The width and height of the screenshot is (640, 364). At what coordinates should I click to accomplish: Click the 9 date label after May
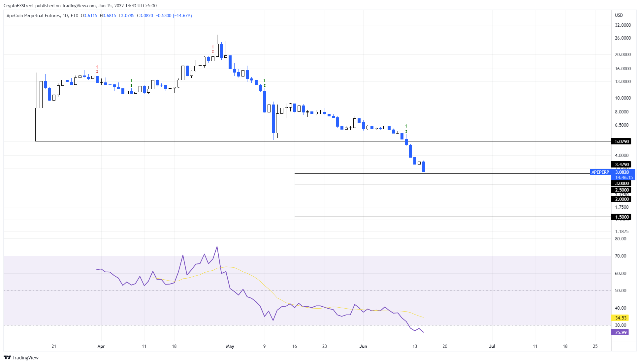(264, 346)
